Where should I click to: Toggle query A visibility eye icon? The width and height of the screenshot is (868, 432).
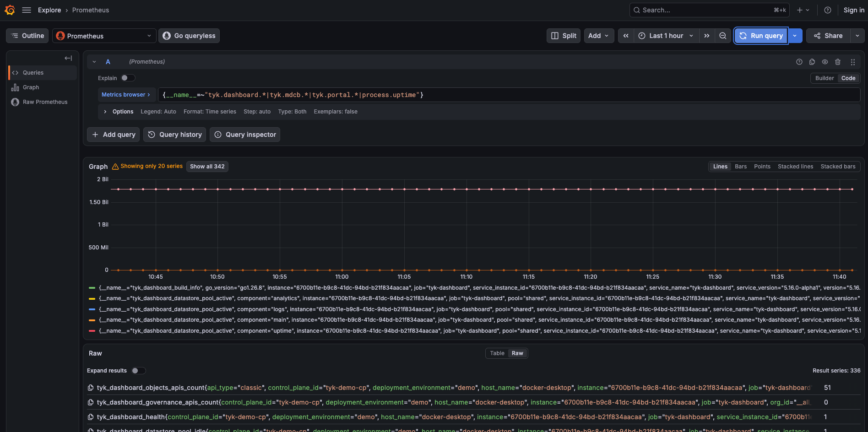point(825,62)
